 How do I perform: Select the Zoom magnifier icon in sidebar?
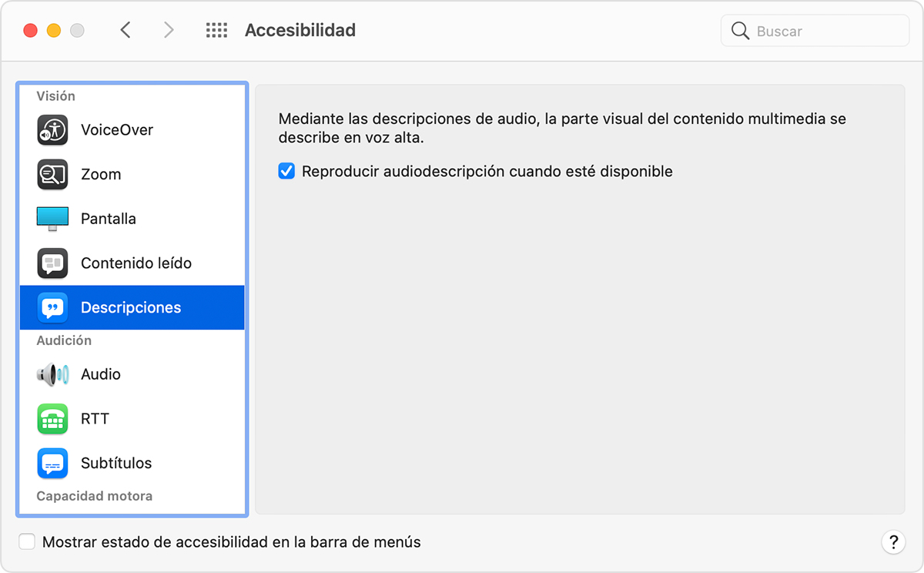tap(52, 174)
